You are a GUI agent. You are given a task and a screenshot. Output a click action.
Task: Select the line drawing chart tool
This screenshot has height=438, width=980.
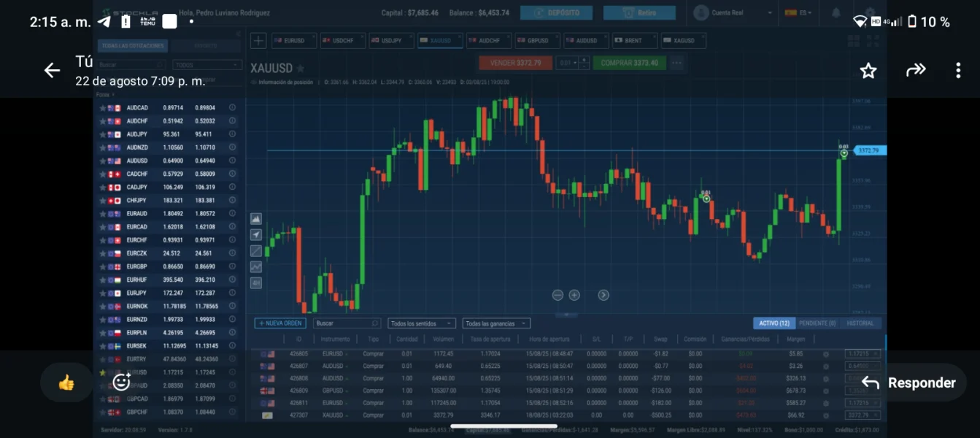point(256,251)
